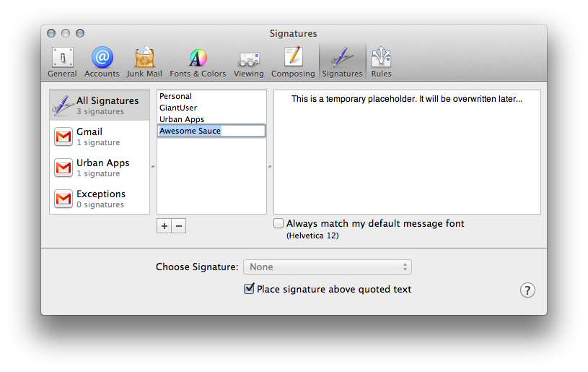588x372 pixels.
Task: Switch to Viewing preferences
Action: [248, 62]
